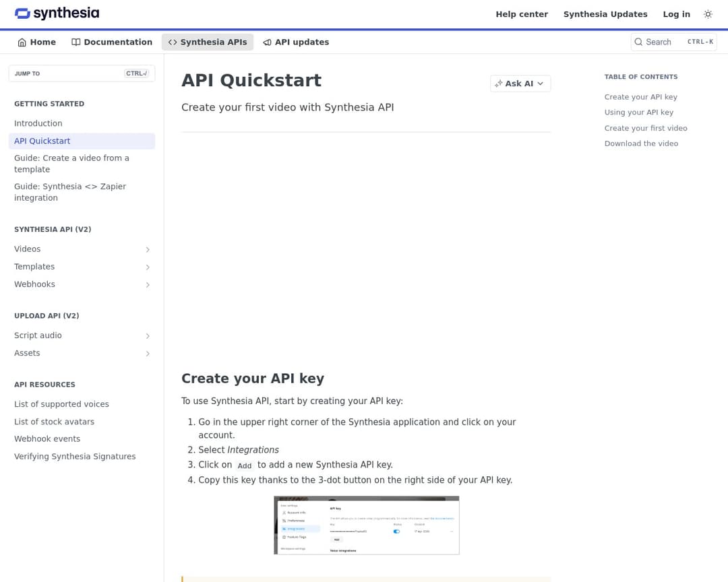Expand the Videos section chevron
The image size is (728, 582).
click(148, 250)
